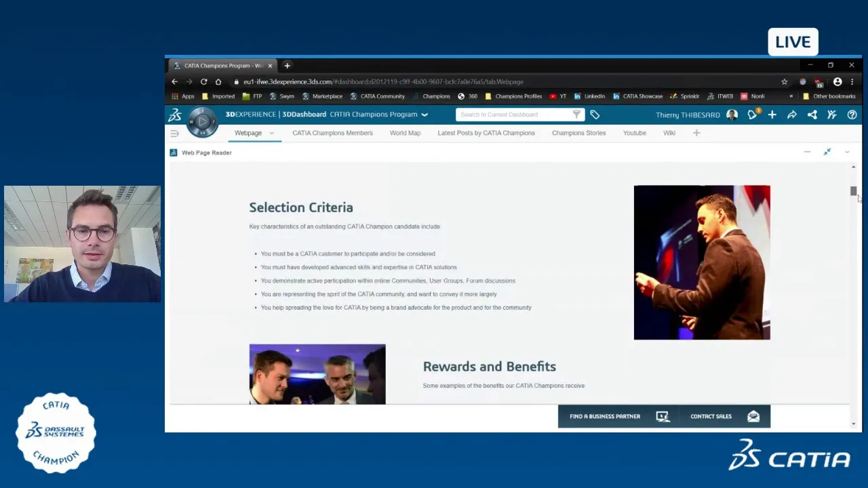Open the Imported bookmarks folder

coord(218,96)
